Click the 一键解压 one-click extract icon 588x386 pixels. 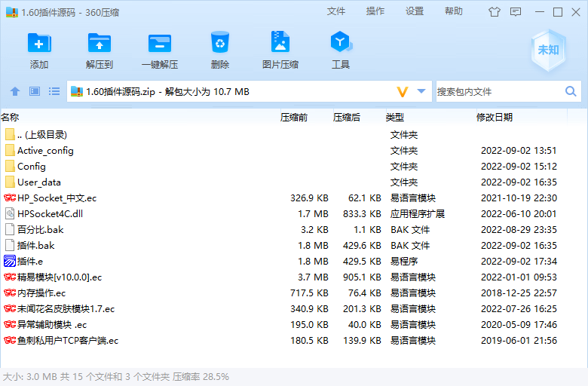pos(159,44)
